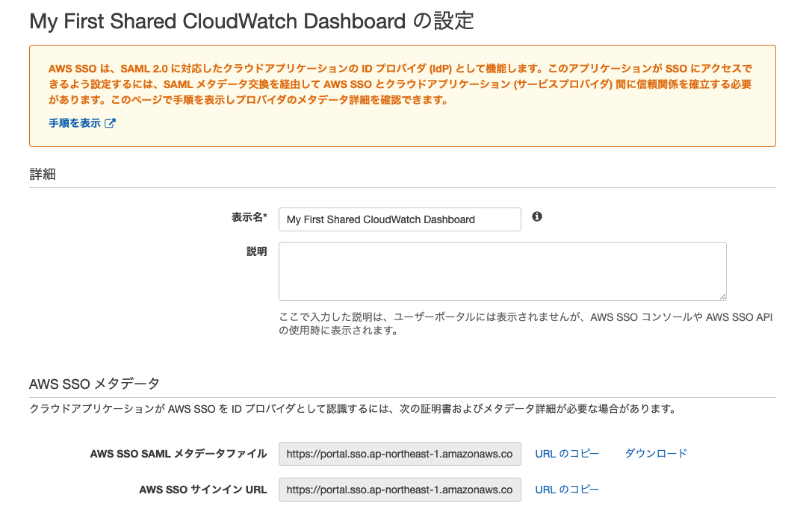Select the AWS SSO サインイン URL field

click(x=400, y=490)
